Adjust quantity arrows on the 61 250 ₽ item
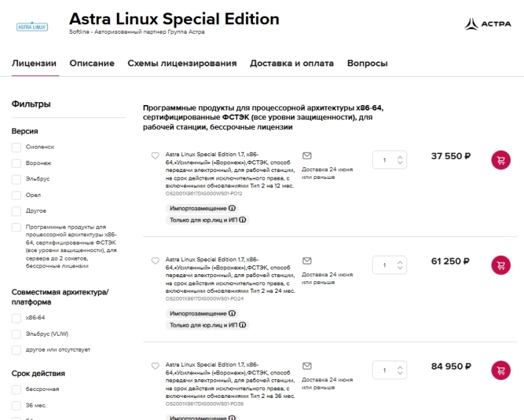Viewport: 524px width, 420px height. (x=398, y=265)
